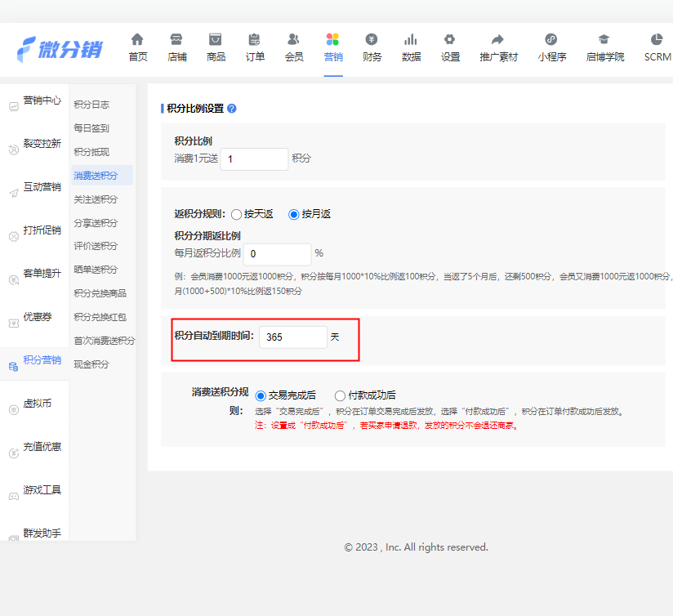Viewport: 673px width, 616px height.
Task: Select the 按月返 radio option
Action: coord(294,214)
